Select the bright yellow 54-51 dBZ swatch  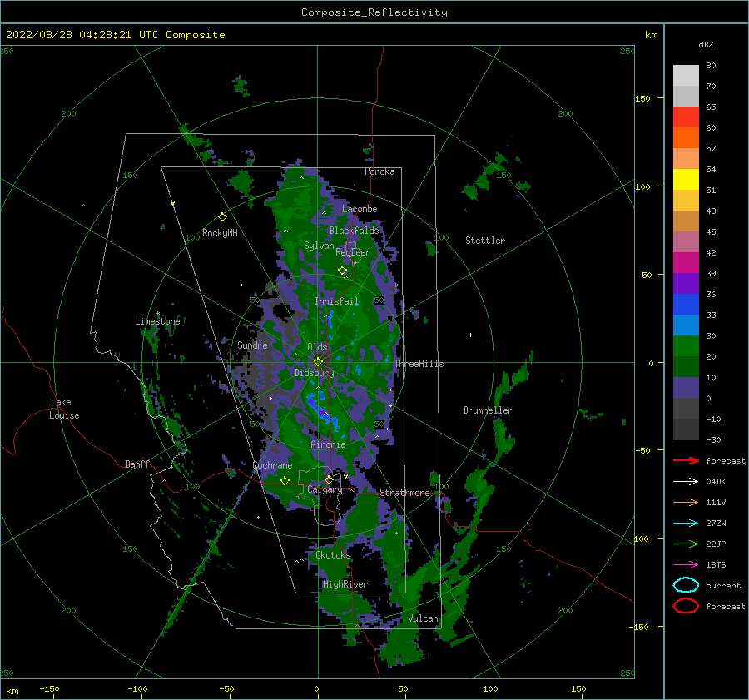686,179
